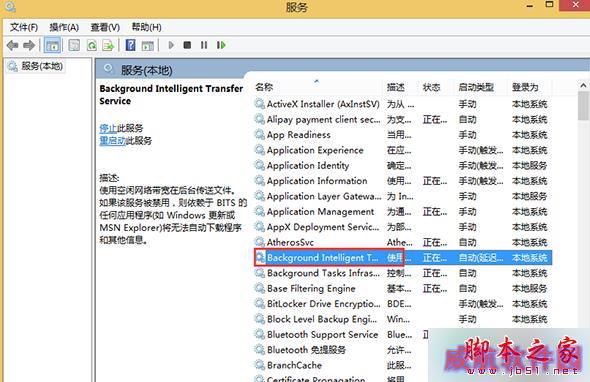Click the gear icon beside Bluetooth Support Service

259,334
